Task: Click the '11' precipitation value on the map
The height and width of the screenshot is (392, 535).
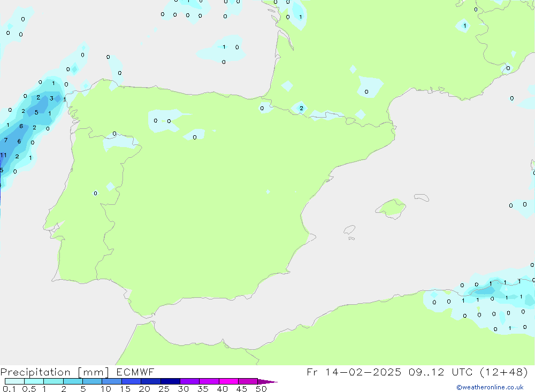Action: (x=3, y=155)
